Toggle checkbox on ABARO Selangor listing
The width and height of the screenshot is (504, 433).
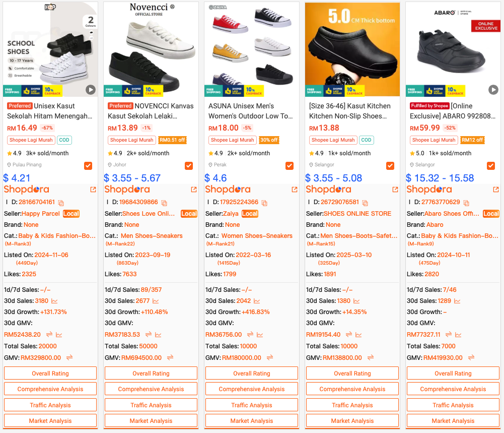pos(491,166)
